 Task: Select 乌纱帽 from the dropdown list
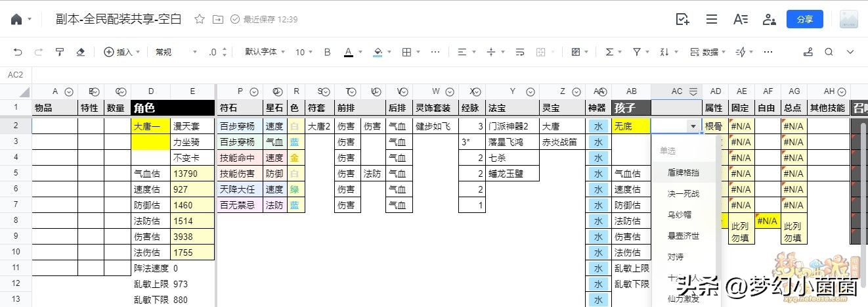(x=680, y=214)
